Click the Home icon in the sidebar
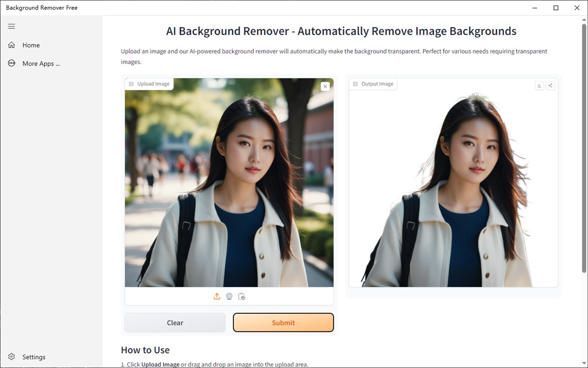Viewport: 588px width, 368px height. click(x=11, y=44)
